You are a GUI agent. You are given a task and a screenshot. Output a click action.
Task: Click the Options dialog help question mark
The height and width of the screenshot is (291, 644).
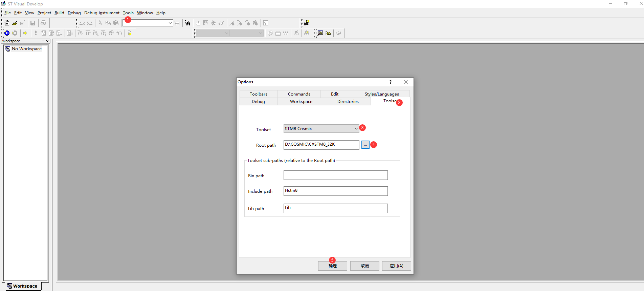pos(391,82)
